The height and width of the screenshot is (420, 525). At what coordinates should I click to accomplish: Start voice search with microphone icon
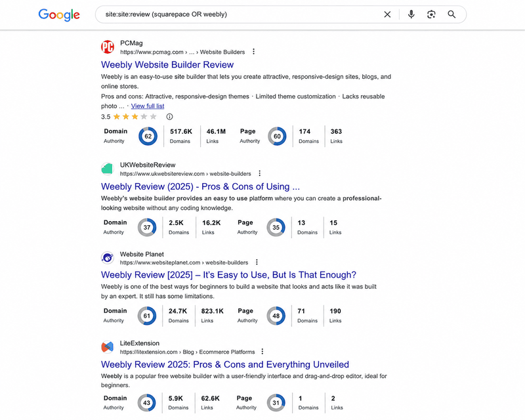pyautogui.click(x=411, y=14)
